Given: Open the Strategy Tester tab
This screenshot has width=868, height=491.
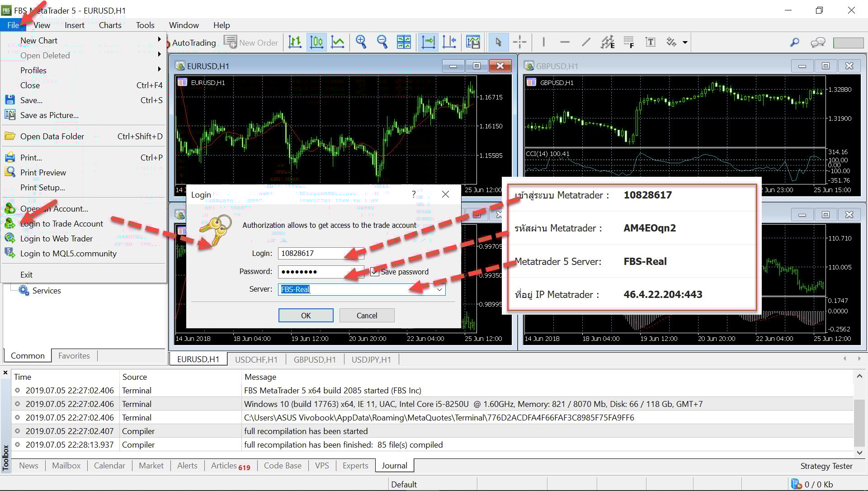Looking at the screenshot, I should (826, 466).
